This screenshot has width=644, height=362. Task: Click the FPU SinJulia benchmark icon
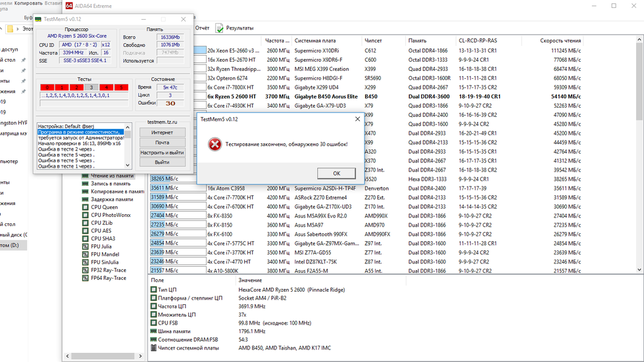click(x=85, y=262)
